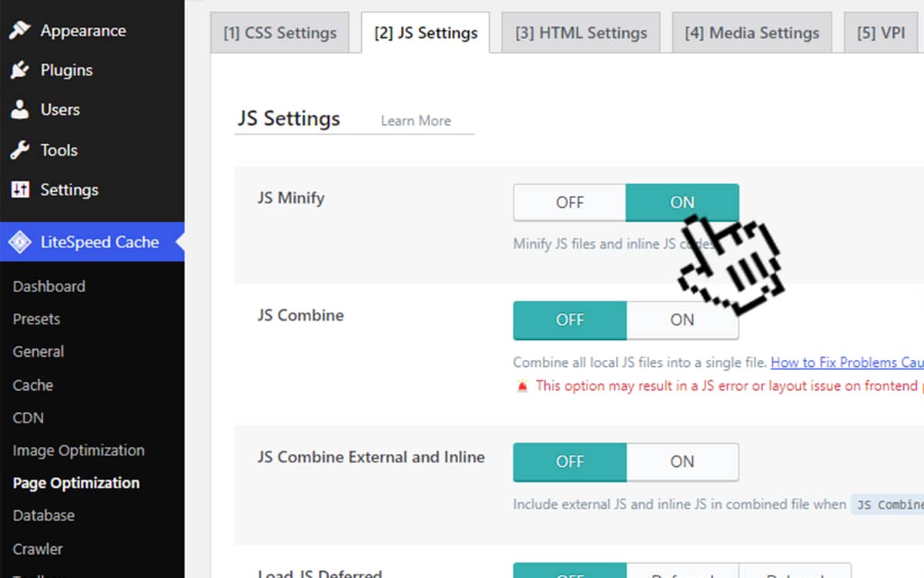This screenshot has height=578, width=924.
Task: Turn JS Minify OFF
Action: (x=569, y=202)
